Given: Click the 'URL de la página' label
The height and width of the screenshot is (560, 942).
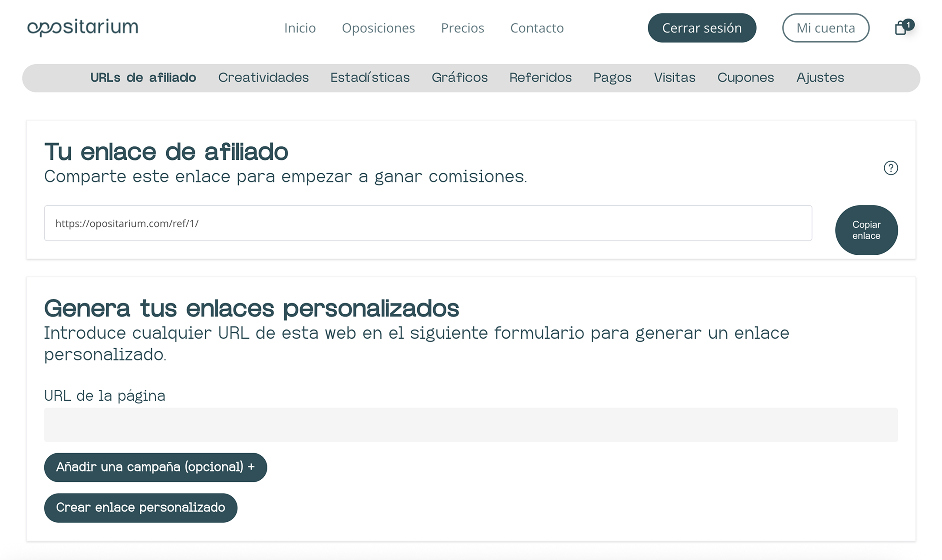Looking at the screenshot, I should tap(105, 396).
